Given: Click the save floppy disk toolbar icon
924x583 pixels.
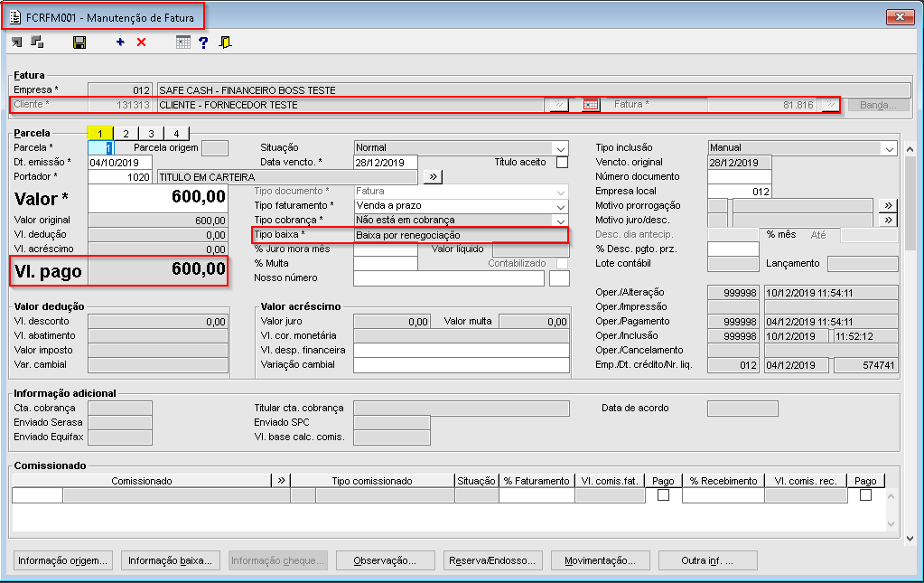Looking at the screenshot, I should (79, 42).
